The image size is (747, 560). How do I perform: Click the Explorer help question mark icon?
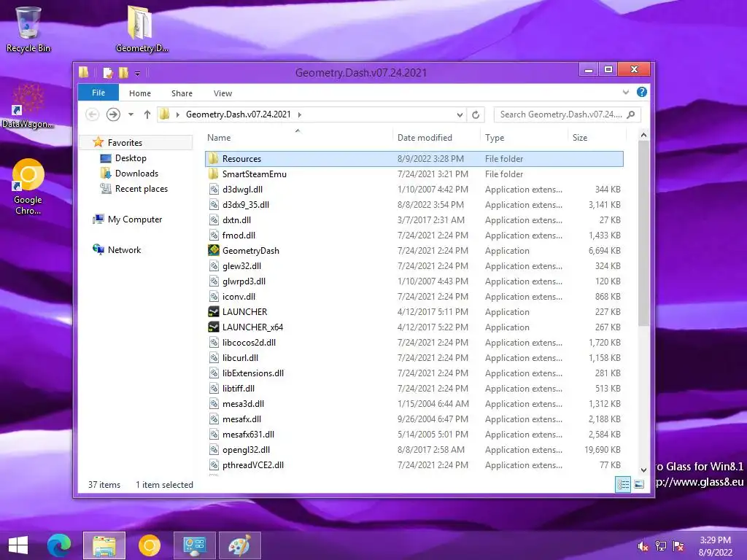click(x=642, y=93)
